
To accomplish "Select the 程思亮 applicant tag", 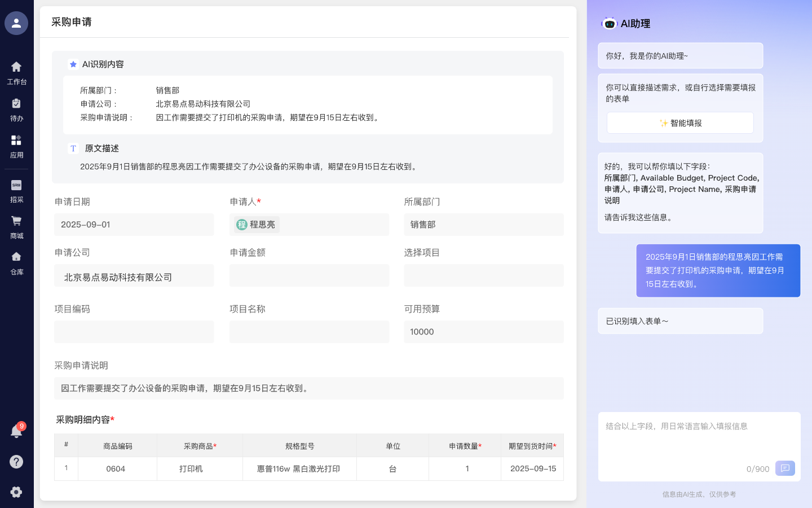I will click(255, 224).
